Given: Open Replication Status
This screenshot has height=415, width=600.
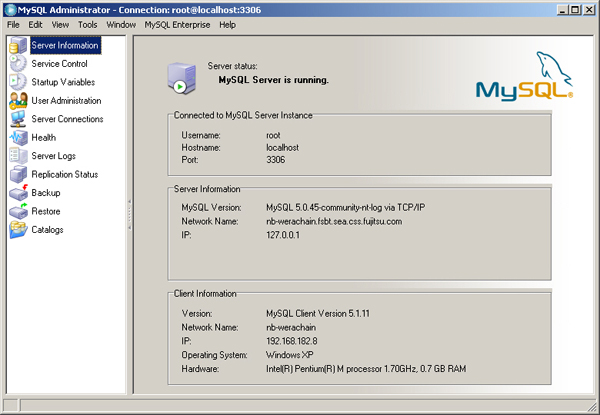Looking at the screenshot, I should point(65,174).
